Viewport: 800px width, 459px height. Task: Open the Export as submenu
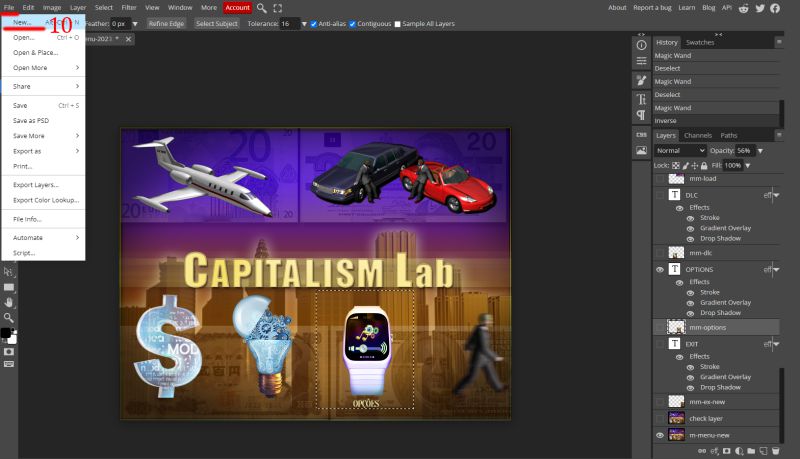43,151
